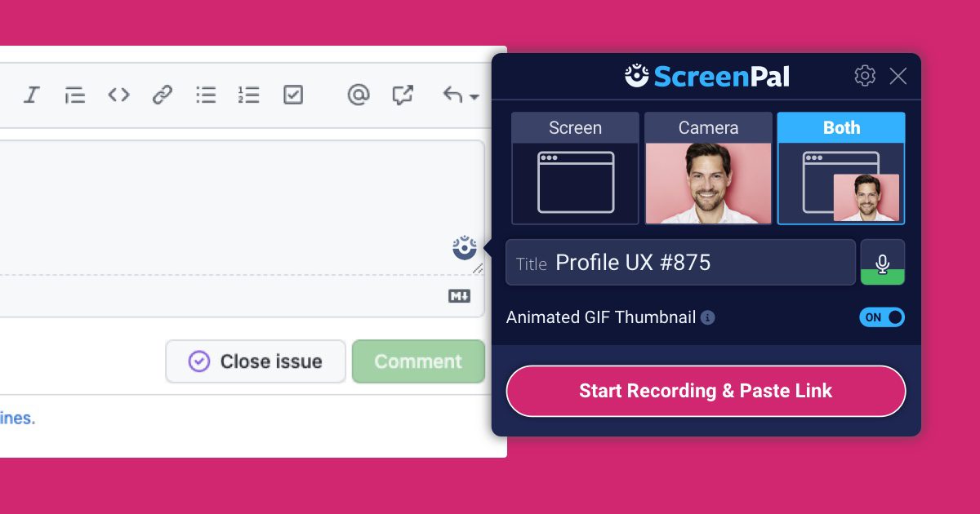Select Screen recording mode
980x514 pixels.
coord(575,168)
